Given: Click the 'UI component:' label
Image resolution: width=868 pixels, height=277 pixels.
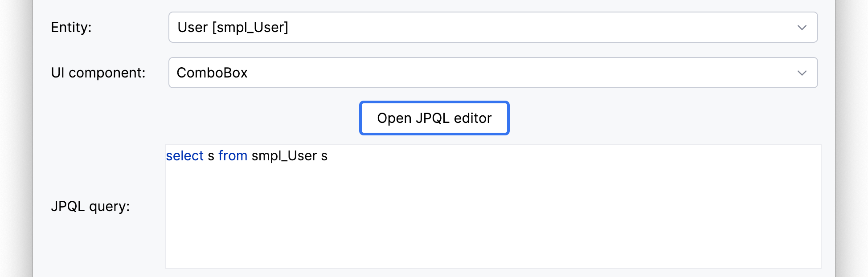Looking at the screenshot, I should click(98, 73).
